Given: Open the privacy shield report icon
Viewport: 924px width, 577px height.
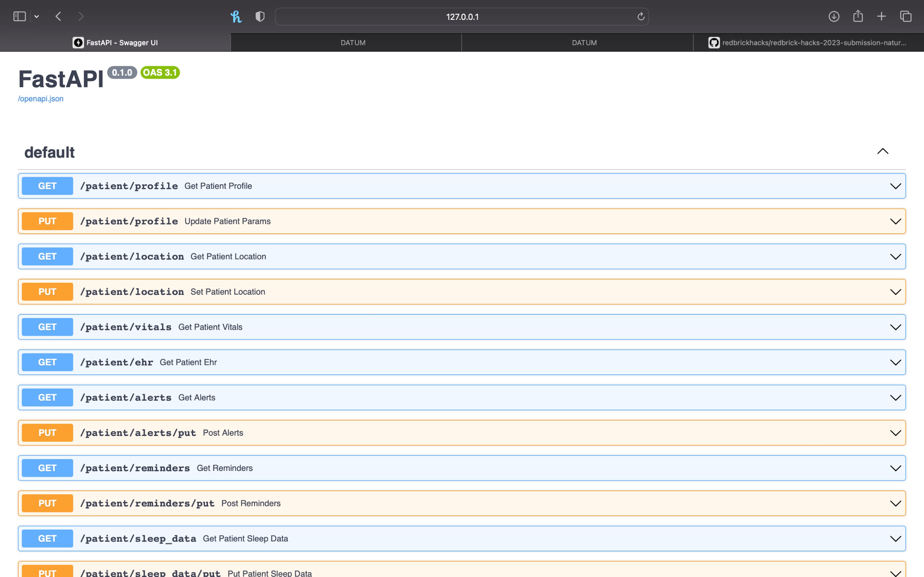Looking at the screenshot, I should [260, 17].
